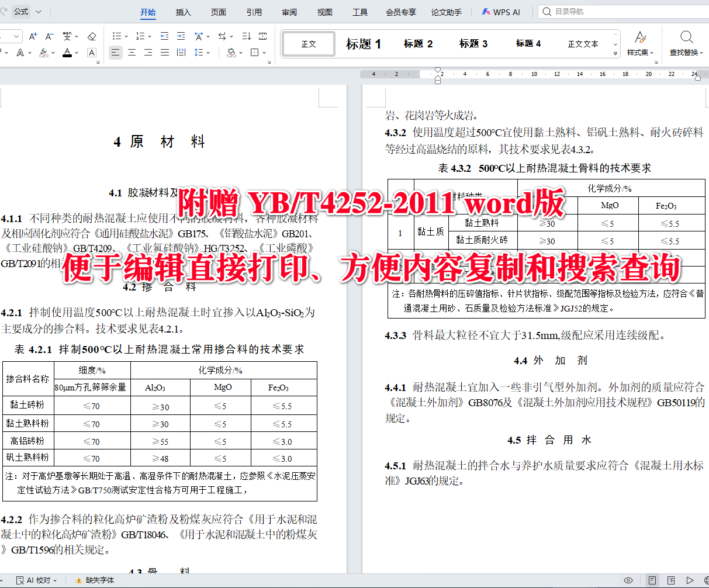This screenshot has width=709, height=588.
Task: Increase paragraph indent
Action: coord(181,36)
